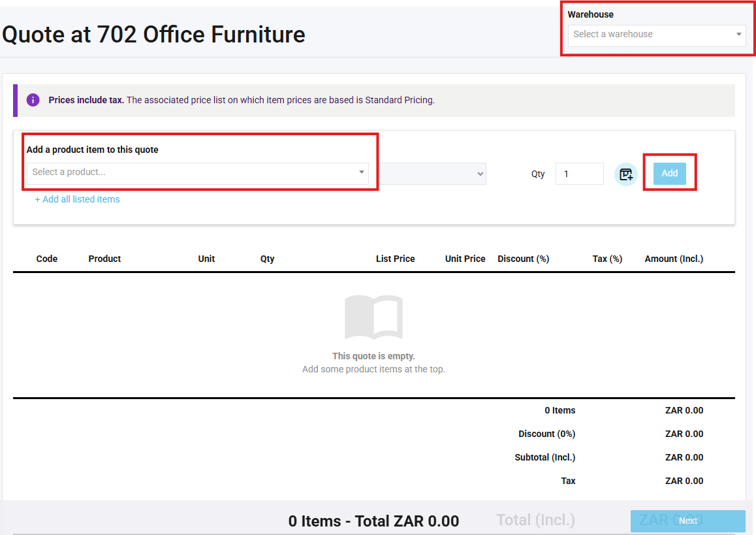Click the Amount (Incl.) column header

click(x=674, y=259)
